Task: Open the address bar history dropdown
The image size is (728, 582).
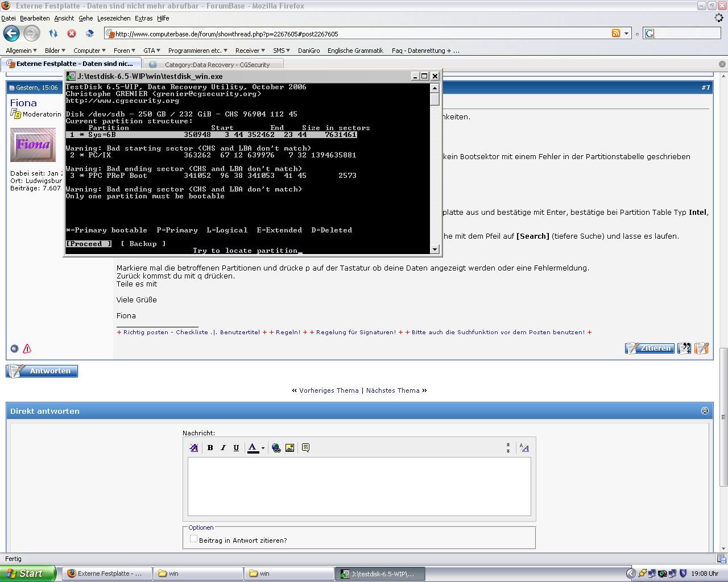Action: click(627, 34)
